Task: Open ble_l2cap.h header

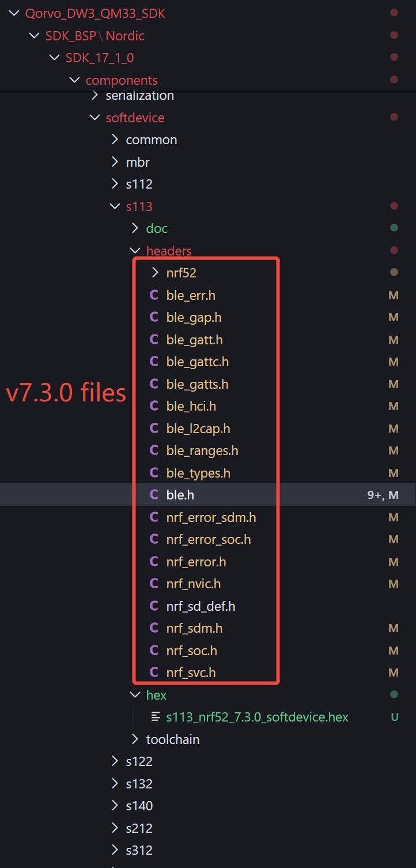Action: pos(198,429)
